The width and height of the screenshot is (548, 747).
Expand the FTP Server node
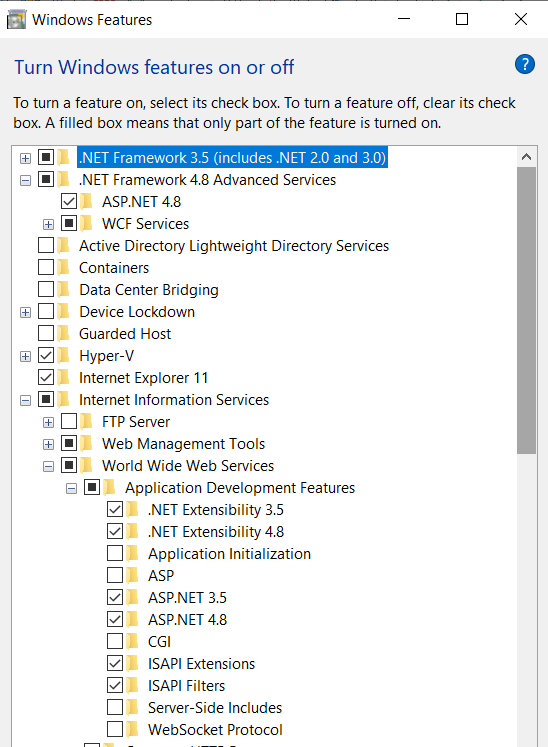(48, 423)
